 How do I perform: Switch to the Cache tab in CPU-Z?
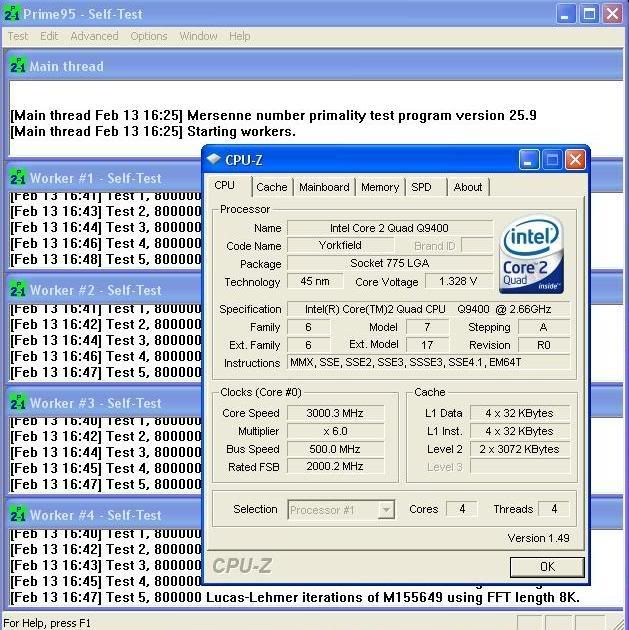[x=272, y=187]
